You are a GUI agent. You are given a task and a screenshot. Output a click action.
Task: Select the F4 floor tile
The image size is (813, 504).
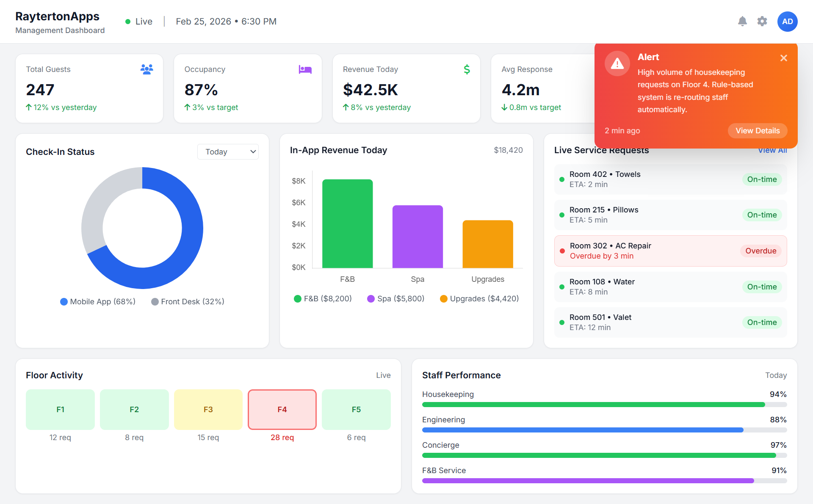pos(282,410)
